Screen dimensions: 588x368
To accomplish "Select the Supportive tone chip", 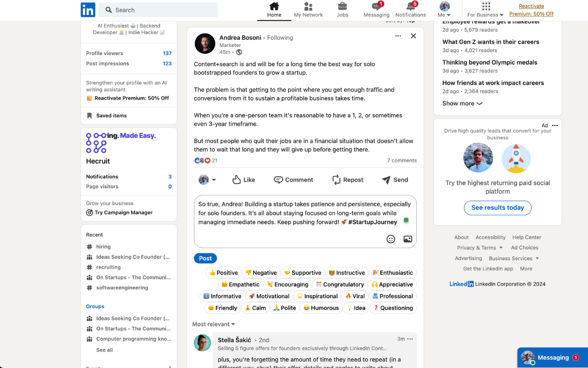I will point(302,273).
